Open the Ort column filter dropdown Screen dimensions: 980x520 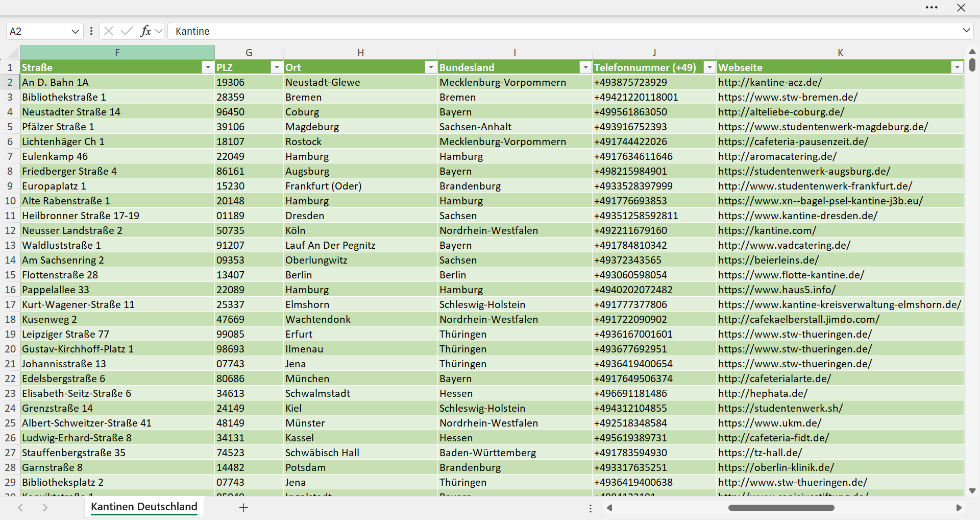coord(431,67)
